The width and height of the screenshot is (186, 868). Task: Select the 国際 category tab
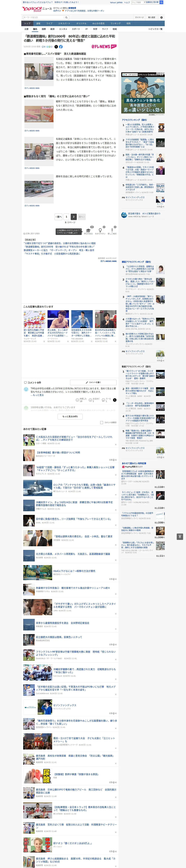tap(44, 29)
